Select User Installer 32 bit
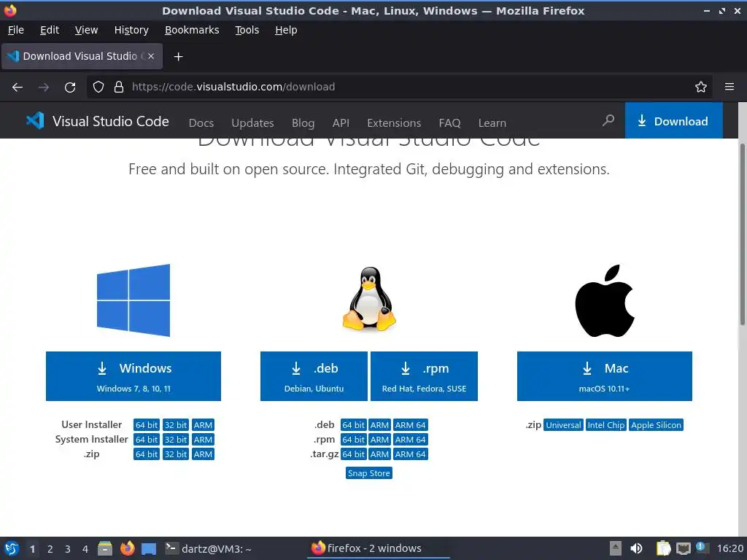 [x=176, y=425]
